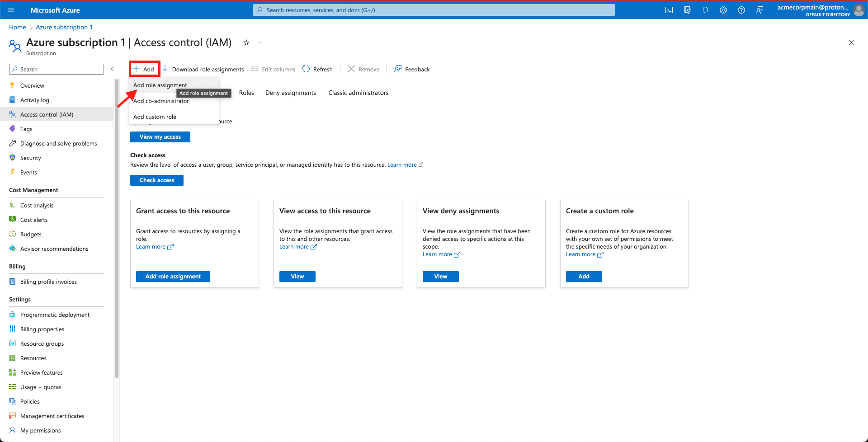Pin this page with the favorite star
Viewport: 868px width, 442px height.
coord(246,42)
